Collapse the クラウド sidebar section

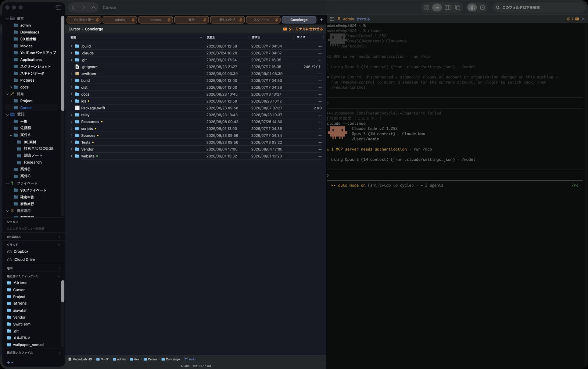(60, 245)
